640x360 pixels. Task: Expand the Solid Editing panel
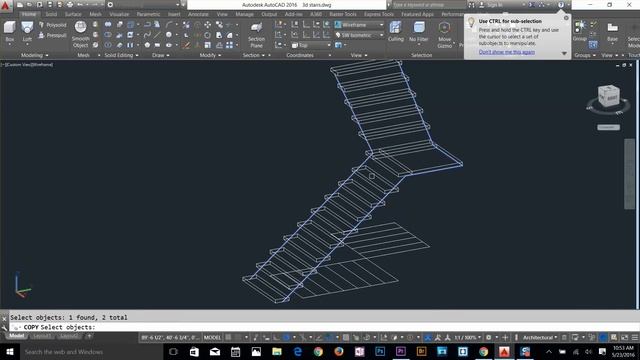coord(121,55)
